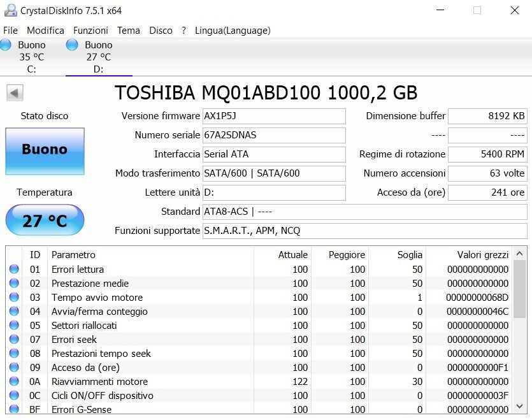Click the status orb beside Riavviamenti motore

point(14,382)
